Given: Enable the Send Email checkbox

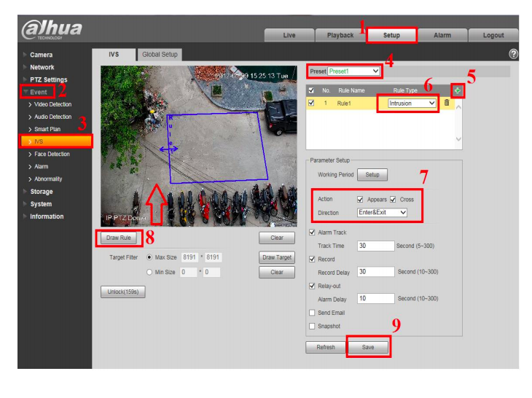Looking at the screenshot, I should tap(313, 313).
